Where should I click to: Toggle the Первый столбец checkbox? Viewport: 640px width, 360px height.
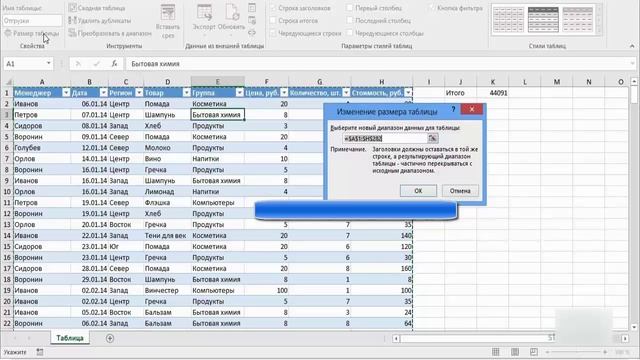coord(350,8)
